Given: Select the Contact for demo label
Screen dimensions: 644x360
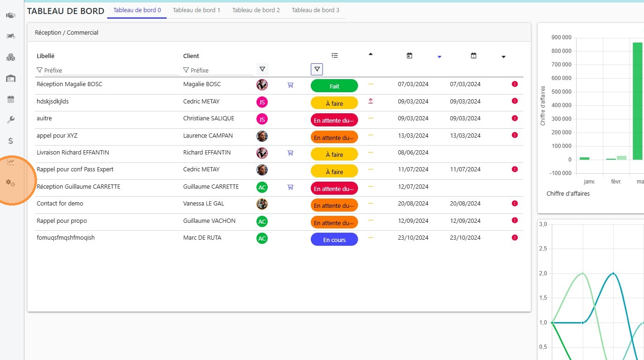Looking at the screenshot, I should click(x=60, y=203).
